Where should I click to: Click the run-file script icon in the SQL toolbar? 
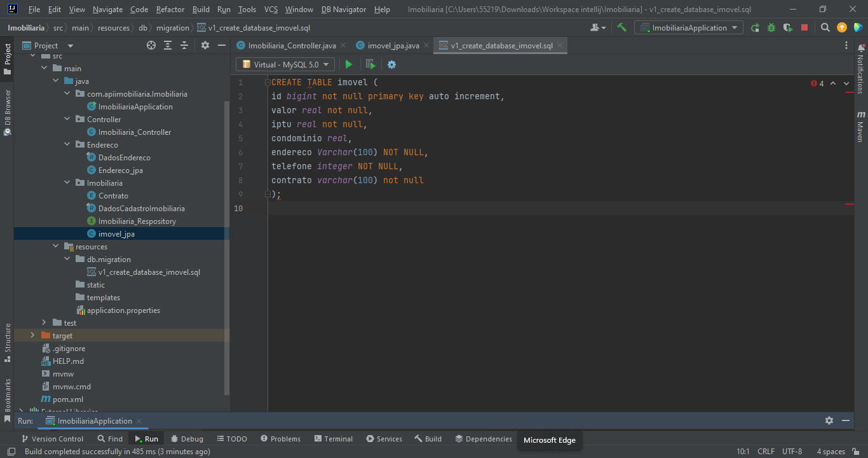pyautogui.click(x=370, y=64)
